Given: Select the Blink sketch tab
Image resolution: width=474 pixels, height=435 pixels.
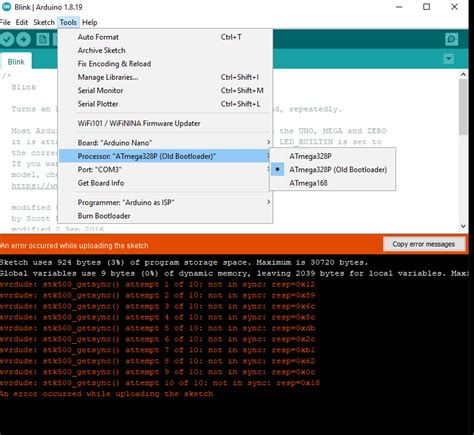Looking at the screenshot, I should coord(16,62).
